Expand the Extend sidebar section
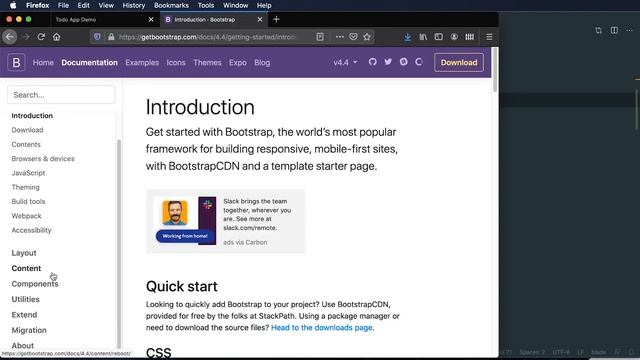This screenshot has width=640, height=360. point(24,315)
